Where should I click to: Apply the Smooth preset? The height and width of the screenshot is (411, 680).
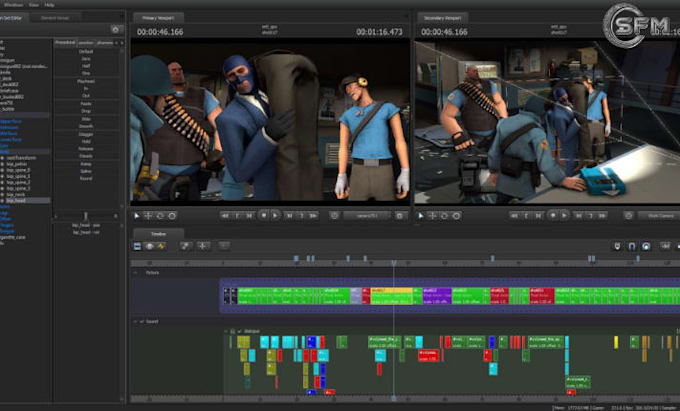tap(86, 126)
